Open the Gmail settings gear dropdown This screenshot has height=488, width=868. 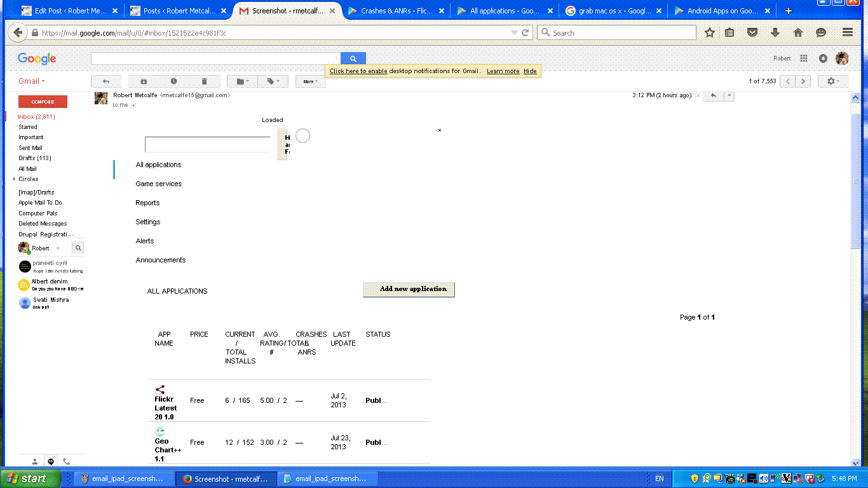(x=832, y=81)
